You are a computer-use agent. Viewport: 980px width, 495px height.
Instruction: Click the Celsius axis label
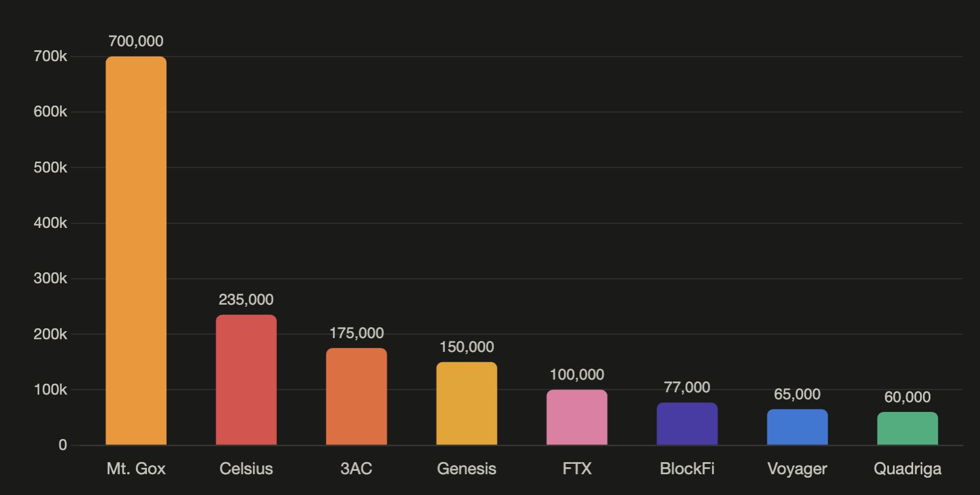[246, 468]
